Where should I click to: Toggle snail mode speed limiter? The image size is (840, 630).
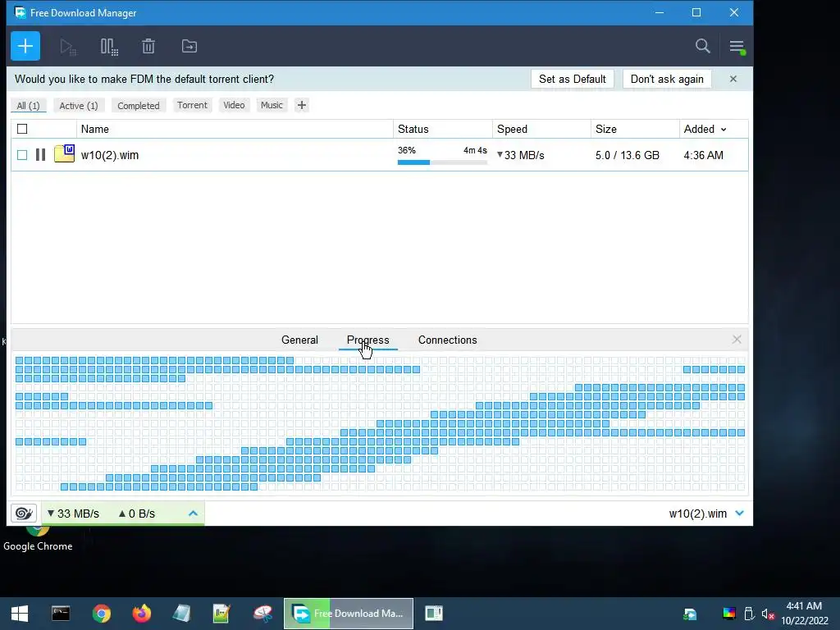coord(24,514)
